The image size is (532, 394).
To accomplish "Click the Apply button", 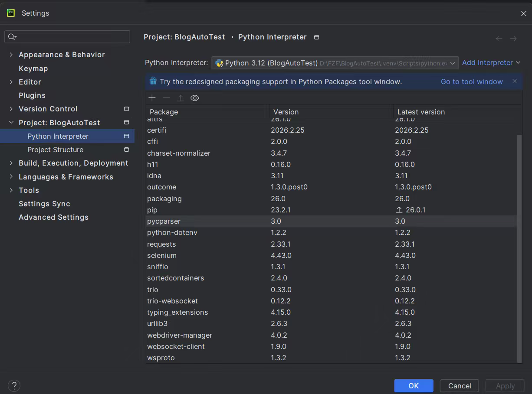I will (x=505, y=386).
